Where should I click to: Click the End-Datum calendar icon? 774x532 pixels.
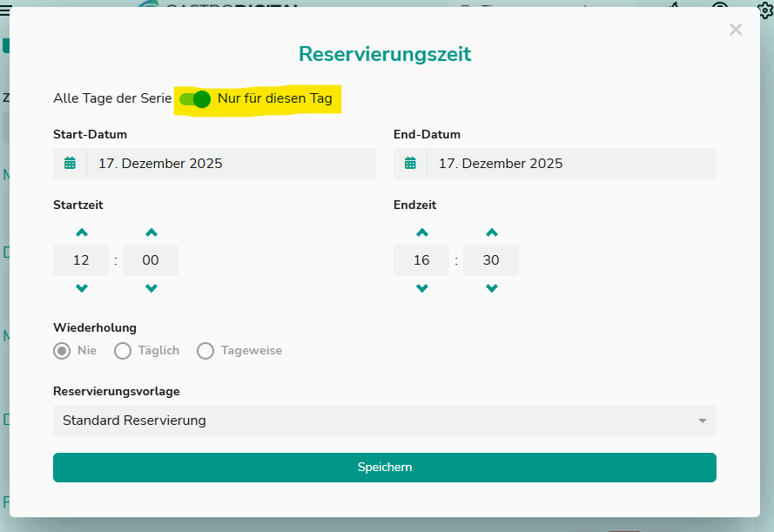pos(410,164)
